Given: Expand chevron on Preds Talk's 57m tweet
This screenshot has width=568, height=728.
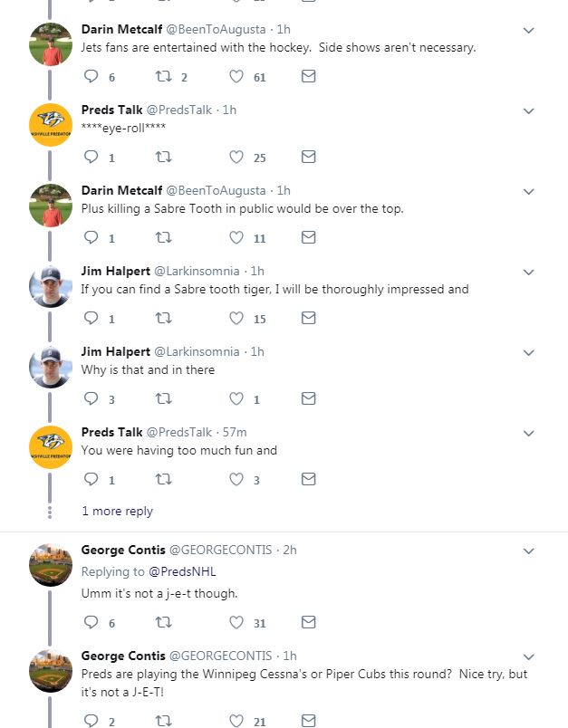Looking at the screenshot, I should click(528, 434).
